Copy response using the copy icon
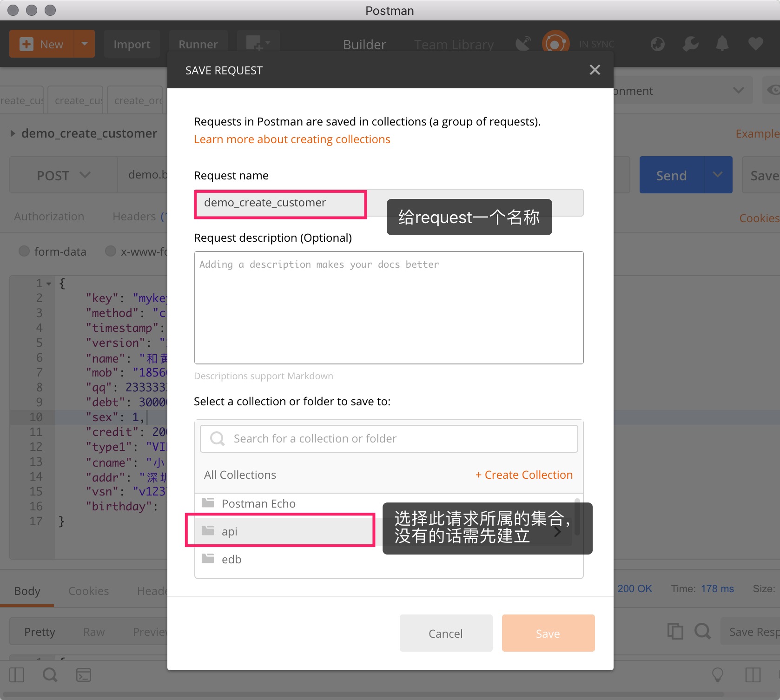The width and height of the screenshot is (780, 700). point(675,632)
